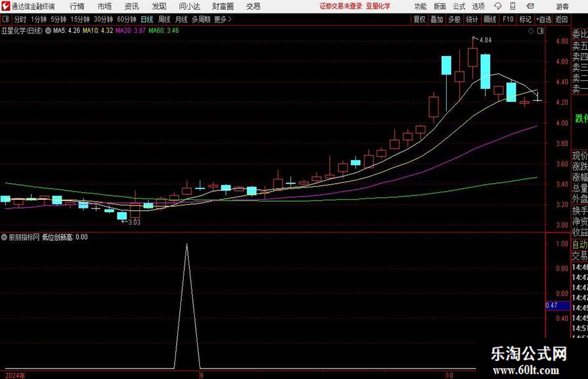This screenshot has height=379, width=588.
Task: Click the tallest cyan candlestick near 4.84
Action: pos(485,72)
